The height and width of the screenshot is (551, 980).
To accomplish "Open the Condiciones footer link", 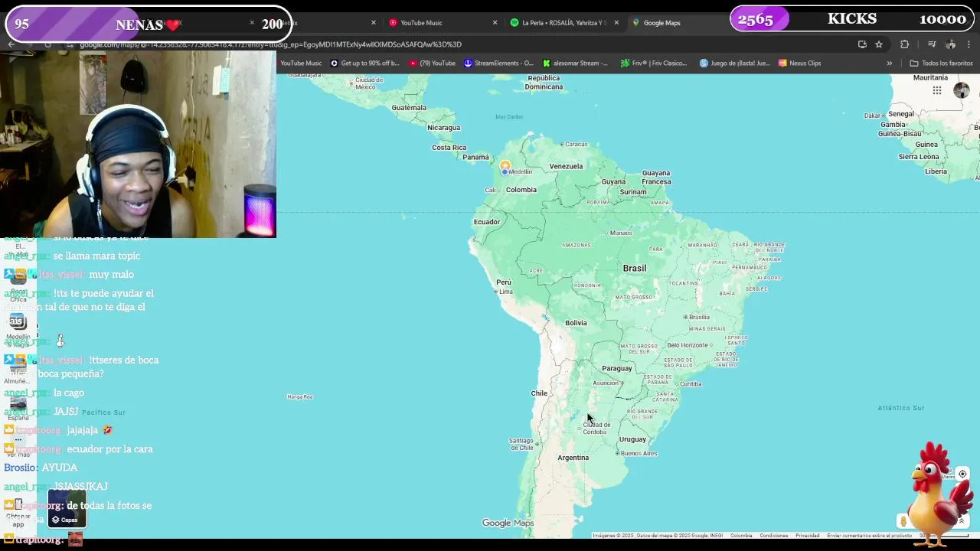I will tap(773, 536).
